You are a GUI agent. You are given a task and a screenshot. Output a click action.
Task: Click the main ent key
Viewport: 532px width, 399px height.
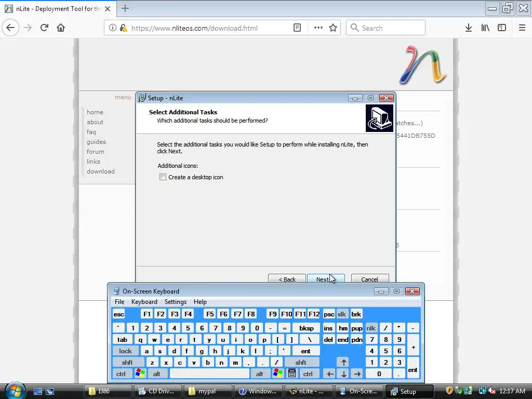(x=305, y=351)
